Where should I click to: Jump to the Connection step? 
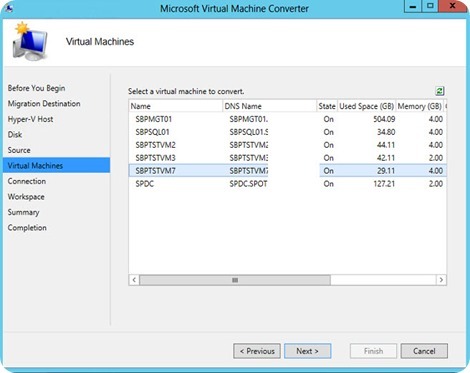click(27, 181)
